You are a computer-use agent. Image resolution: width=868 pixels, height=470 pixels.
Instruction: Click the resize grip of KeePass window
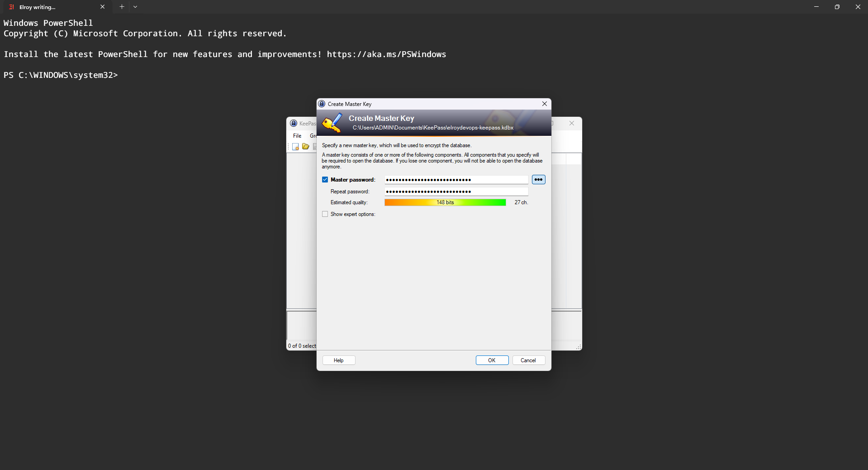click(579, 347)
